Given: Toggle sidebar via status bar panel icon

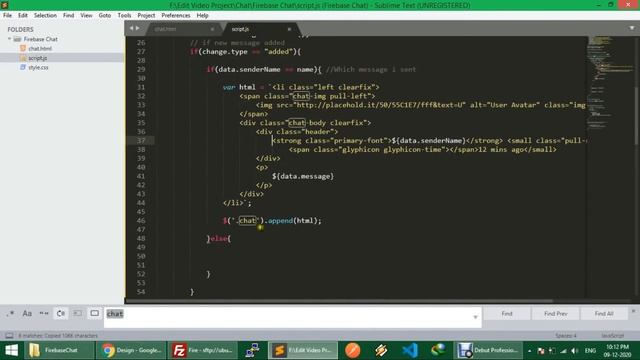Looking at the screenshot, I should coord(9,336).
